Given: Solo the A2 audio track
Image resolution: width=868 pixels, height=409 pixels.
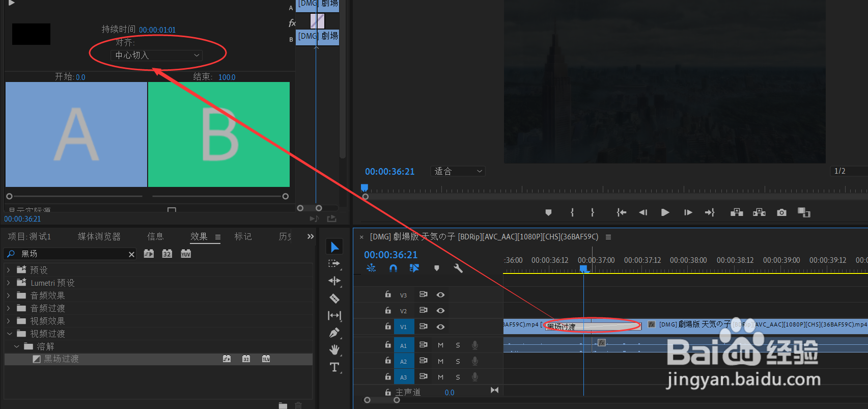Looking at the screenshot, I should [x=458, y=361].
